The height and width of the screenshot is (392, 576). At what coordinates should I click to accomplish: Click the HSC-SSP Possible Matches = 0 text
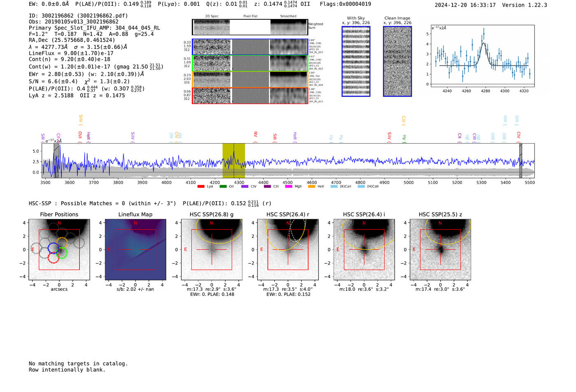[x=102, y=203]
